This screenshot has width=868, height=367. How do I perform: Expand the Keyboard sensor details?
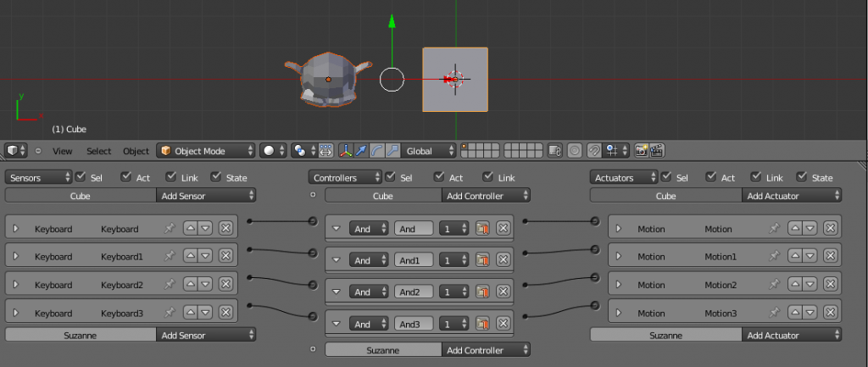15,229
